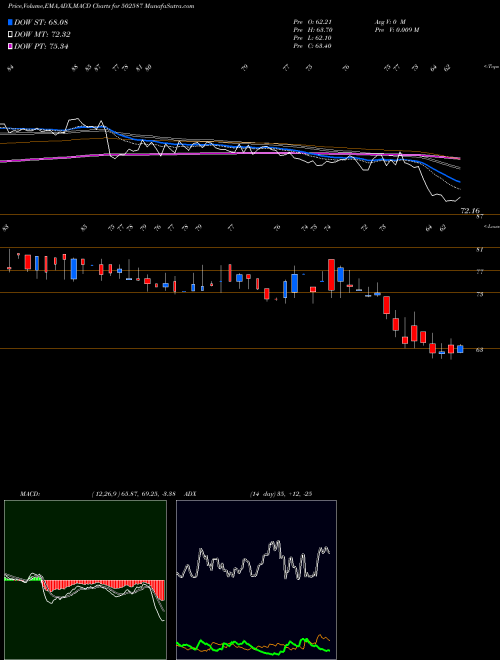Viewport: 500px width, 660px height.
Task: Click the 'Pre V: 0.009 M' volume text
Action: [396, 30]
